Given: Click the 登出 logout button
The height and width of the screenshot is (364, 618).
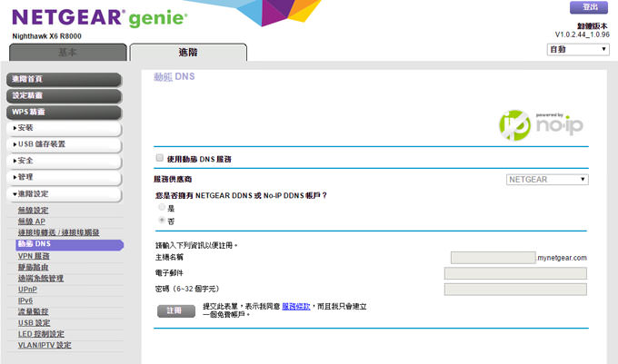Looking at the screenshot, I should tap(589, 7).
